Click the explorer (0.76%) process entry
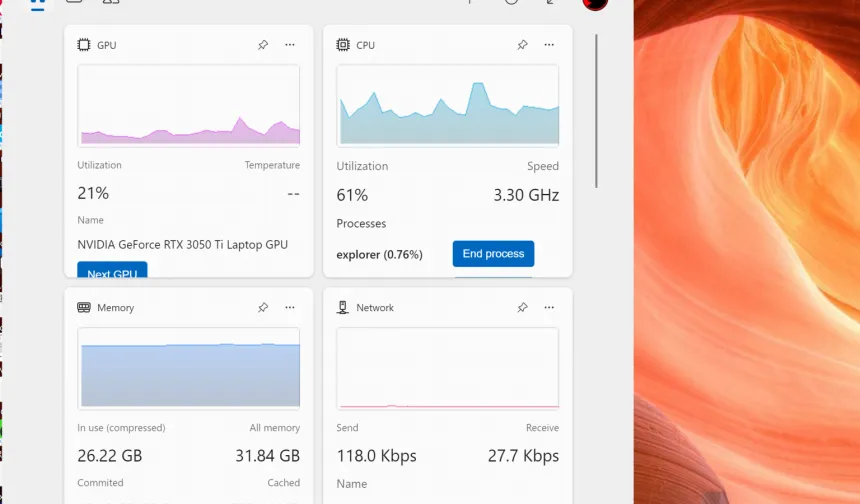860x504 pixels. (380, 254)
